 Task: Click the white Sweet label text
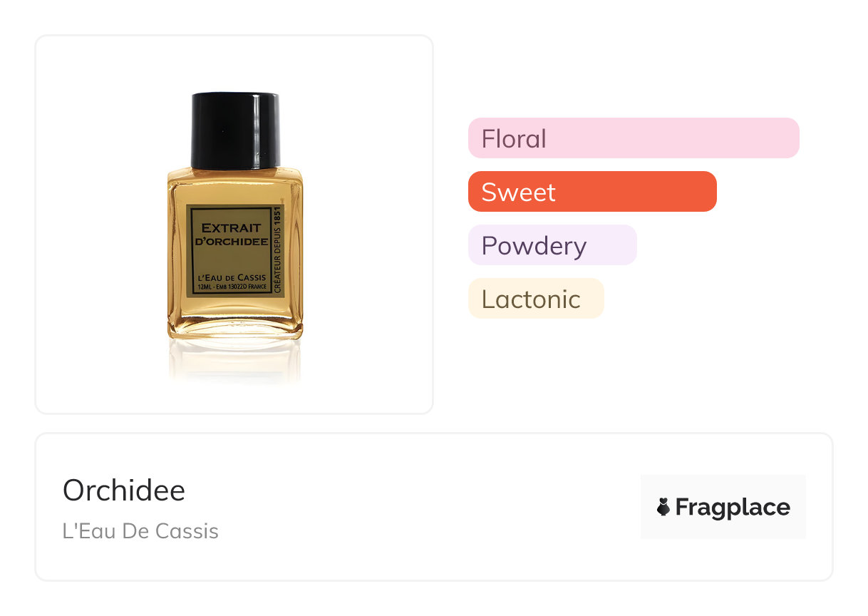[518, 192]
